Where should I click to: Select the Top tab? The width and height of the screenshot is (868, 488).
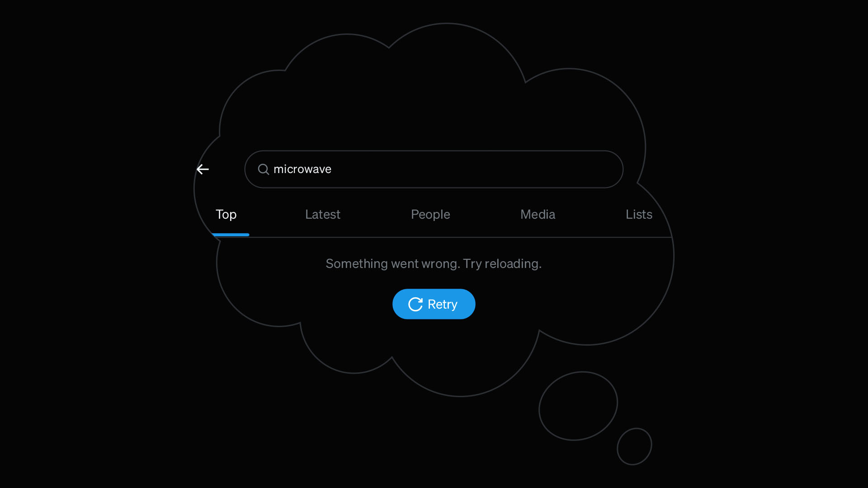coord(226,214)
